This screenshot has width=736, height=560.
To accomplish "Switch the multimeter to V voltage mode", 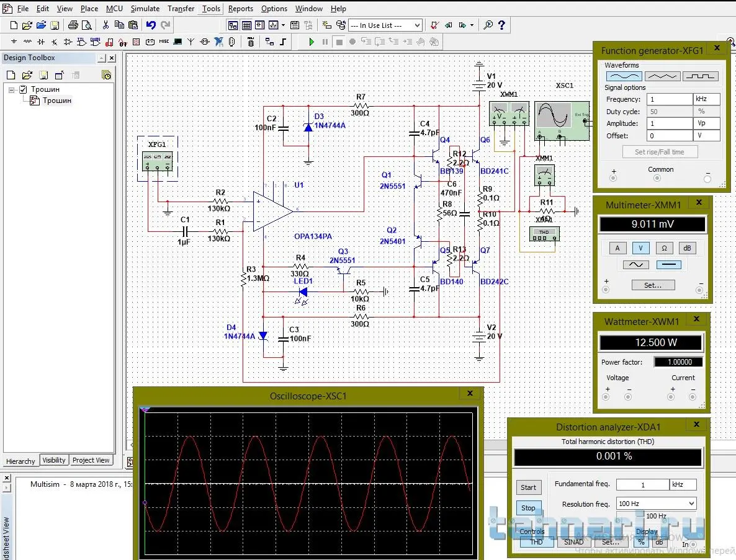I will point(640,248).
